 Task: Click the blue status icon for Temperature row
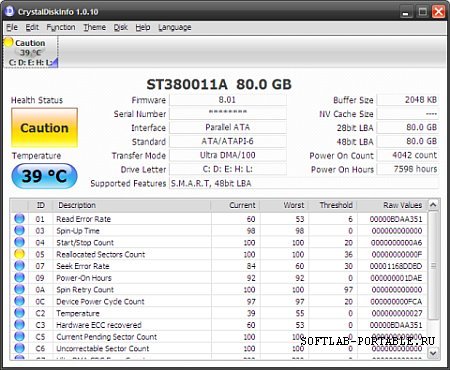click(20, 313)
